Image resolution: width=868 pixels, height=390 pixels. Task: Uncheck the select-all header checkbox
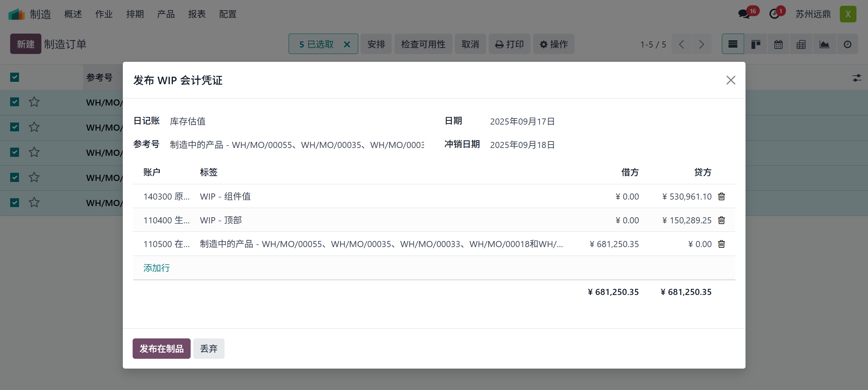(15, 77)
